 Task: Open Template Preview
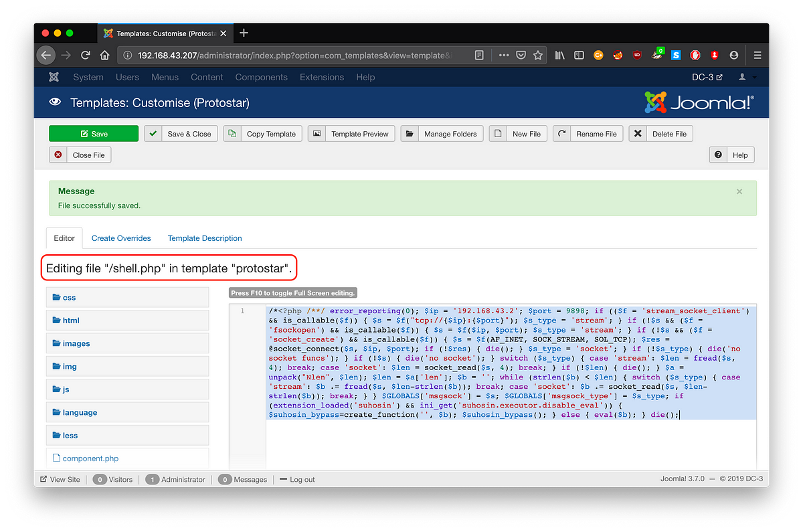point(351,134)
